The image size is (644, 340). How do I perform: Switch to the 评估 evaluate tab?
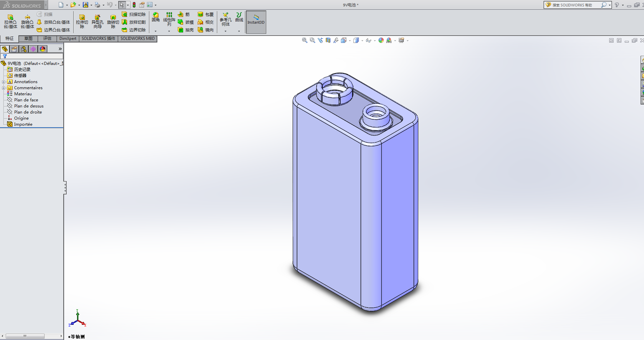[47, 39]
